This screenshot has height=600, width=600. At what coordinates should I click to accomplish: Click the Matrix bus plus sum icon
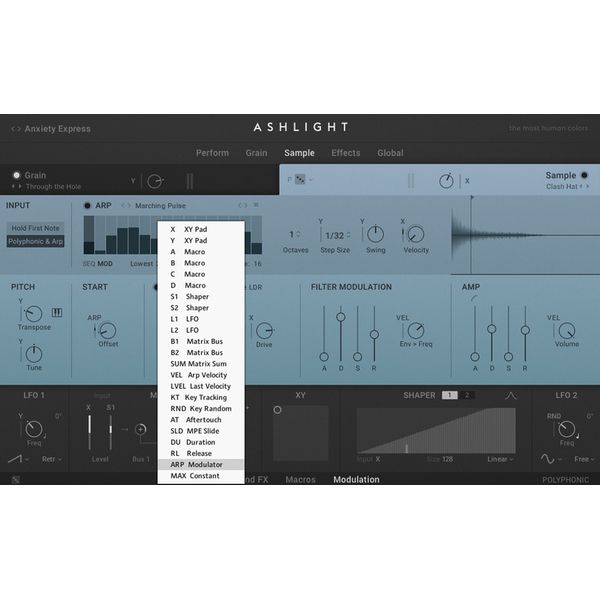[140, 429]
